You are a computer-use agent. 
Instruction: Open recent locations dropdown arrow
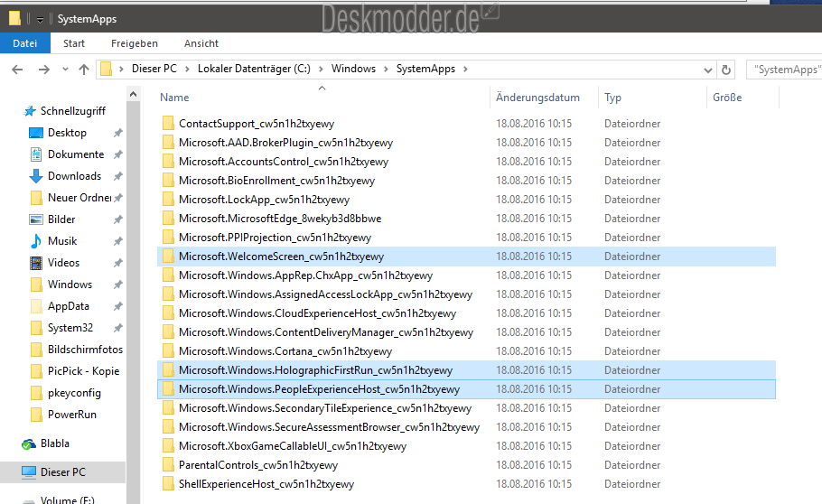click(65, 70)
